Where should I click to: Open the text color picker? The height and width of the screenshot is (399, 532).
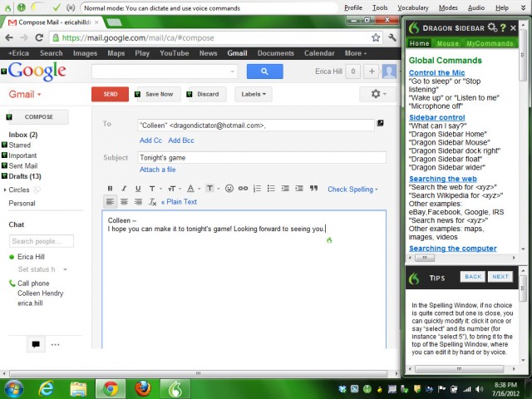[194, 189]
